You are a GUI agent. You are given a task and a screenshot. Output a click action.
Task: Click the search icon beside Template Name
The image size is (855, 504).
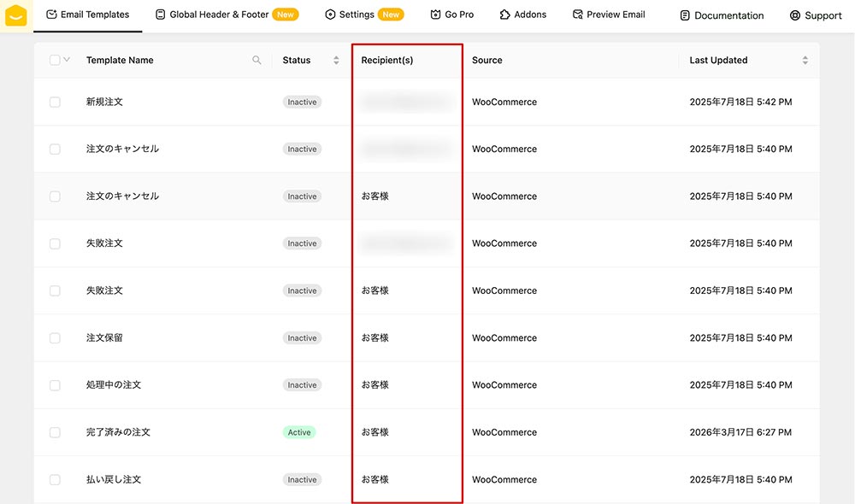coord(256,61)
